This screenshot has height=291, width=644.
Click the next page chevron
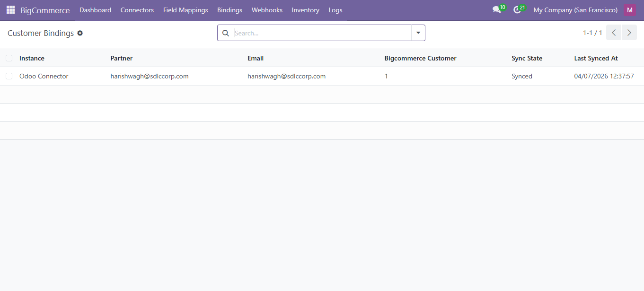click(629, 32)
